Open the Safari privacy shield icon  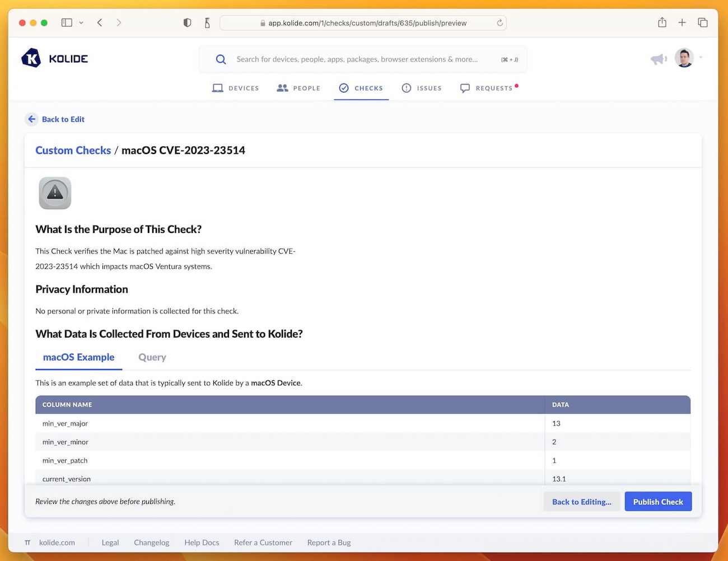[x=188, y=22]
